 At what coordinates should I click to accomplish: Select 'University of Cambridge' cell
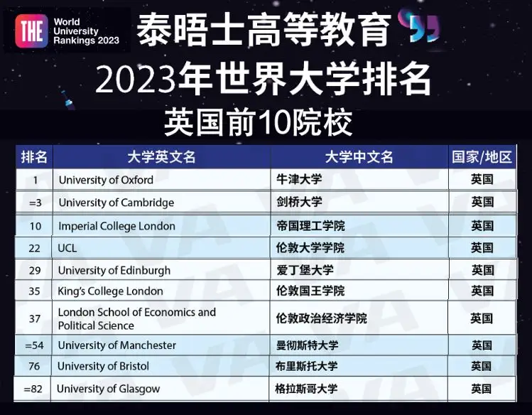pos(161,203)
